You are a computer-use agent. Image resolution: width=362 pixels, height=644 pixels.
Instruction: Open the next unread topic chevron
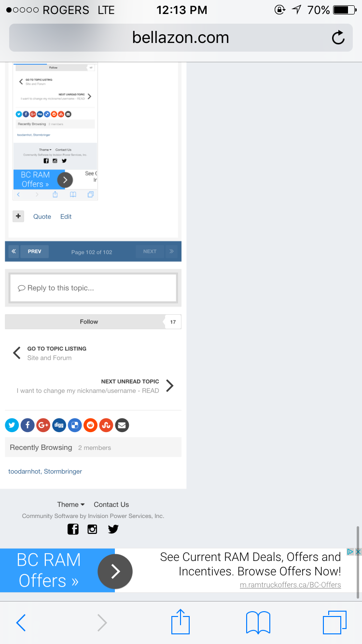tap(169, 385)
